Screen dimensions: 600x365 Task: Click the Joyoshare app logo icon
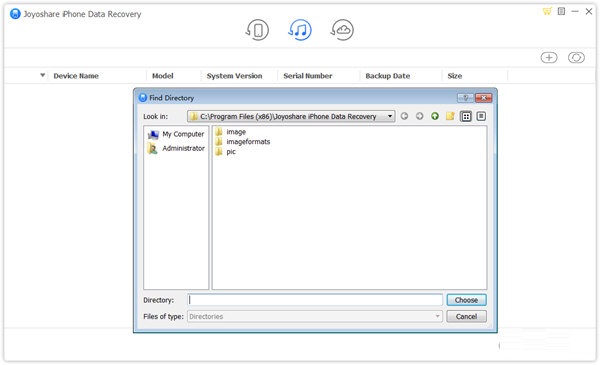tap(15, 14)
